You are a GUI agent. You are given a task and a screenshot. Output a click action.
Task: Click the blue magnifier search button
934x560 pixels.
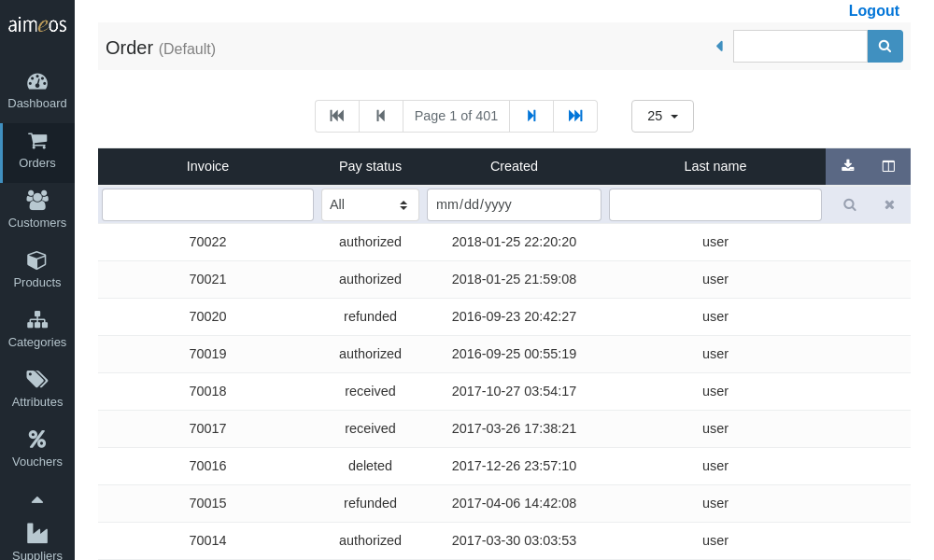click(x=884, y=46)
